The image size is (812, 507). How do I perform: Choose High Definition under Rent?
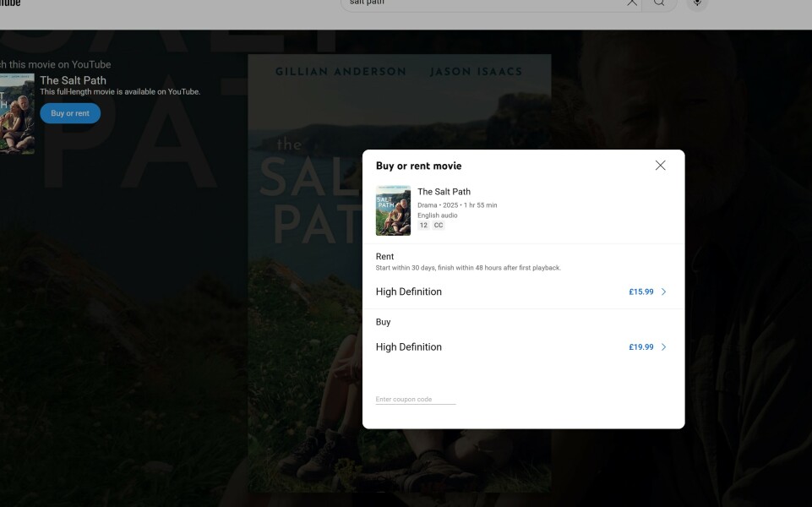click(x=408, y=292)
